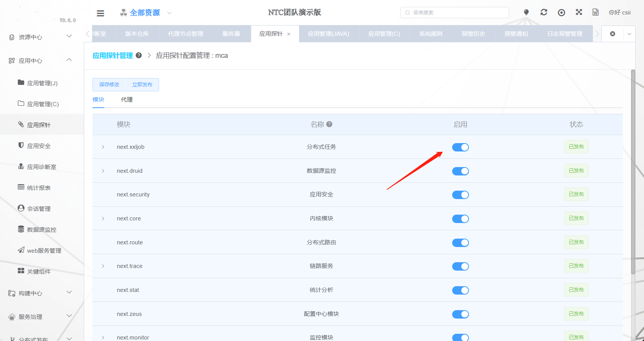Click the 保存修改 button

pos(109,84)
